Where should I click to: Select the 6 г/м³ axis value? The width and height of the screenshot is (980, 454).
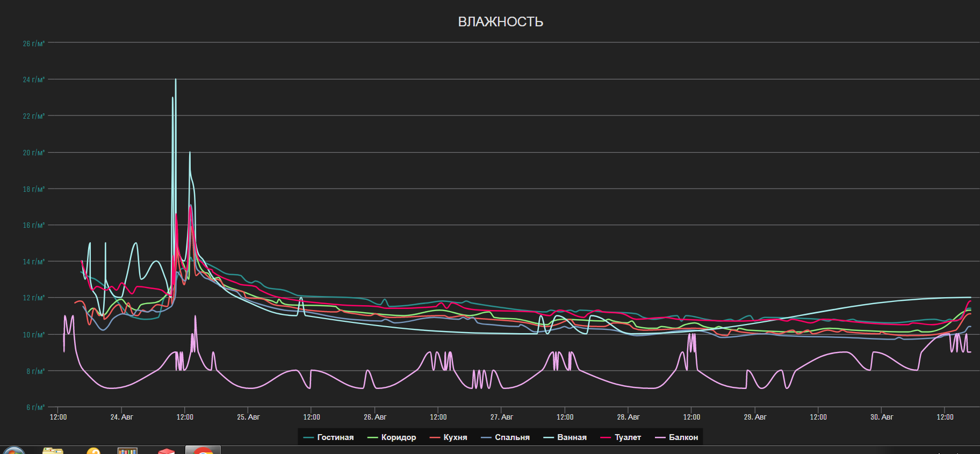click(x=35, y=407)
